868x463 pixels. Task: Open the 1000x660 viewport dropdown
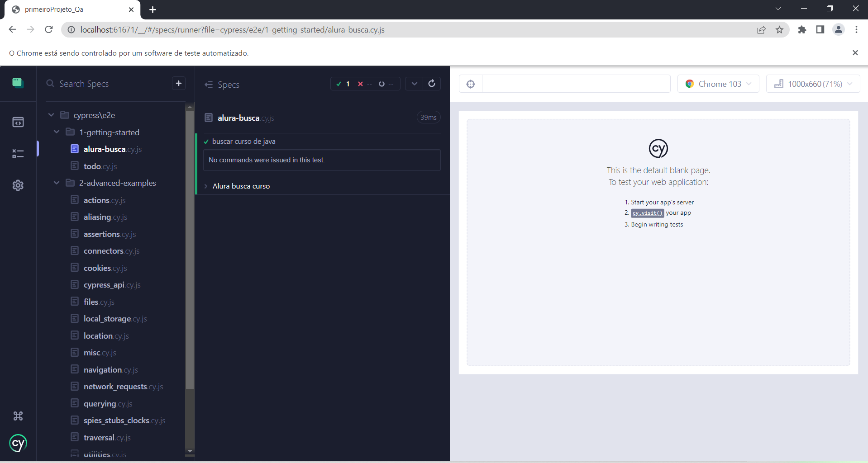pyautogui.click(x=813, y=84)
